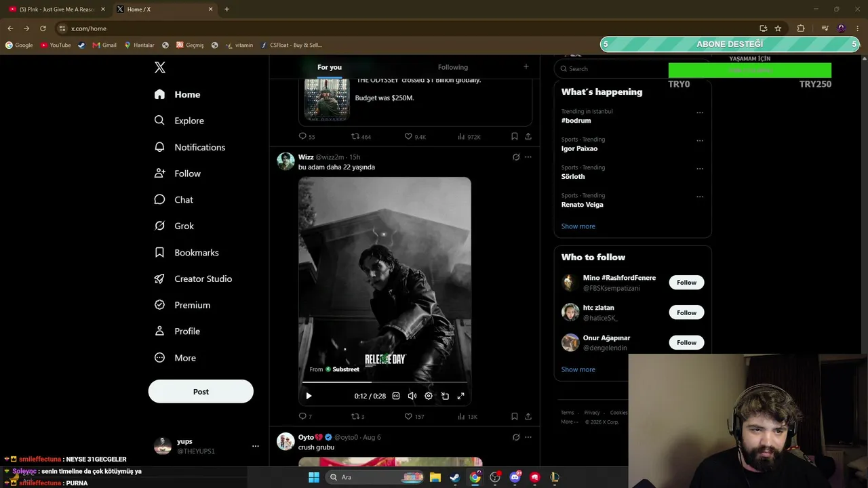Open Discord from the taskbar
The image size is (868, 488).
coord(515,477)
